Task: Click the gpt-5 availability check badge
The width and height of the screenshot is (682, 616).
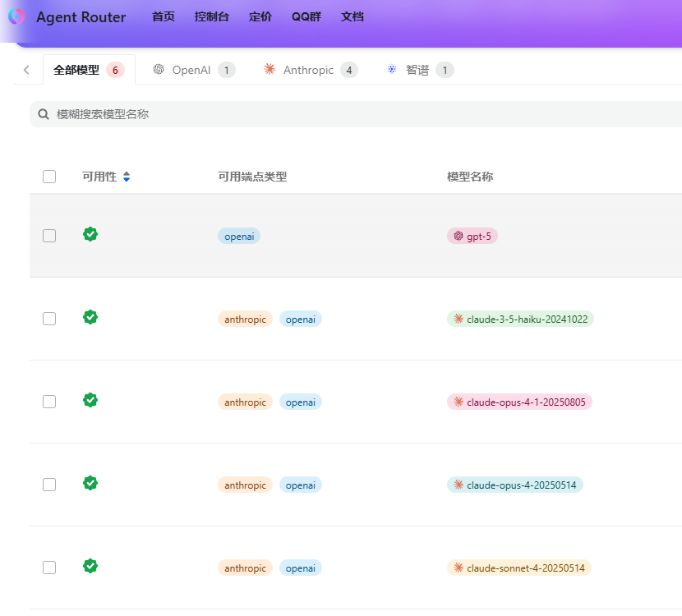Action: click(x=90, y=234)
